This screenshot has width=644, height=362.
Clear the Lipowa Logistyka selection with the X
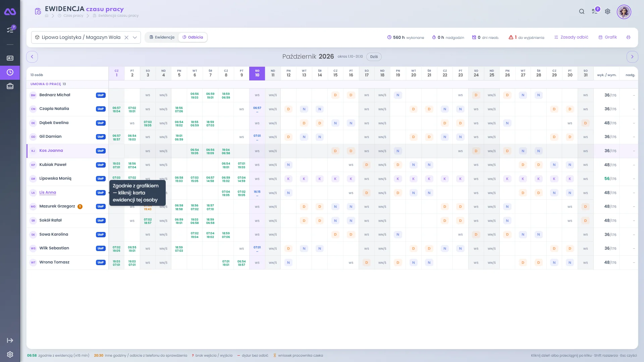click(x=126, y=38)
